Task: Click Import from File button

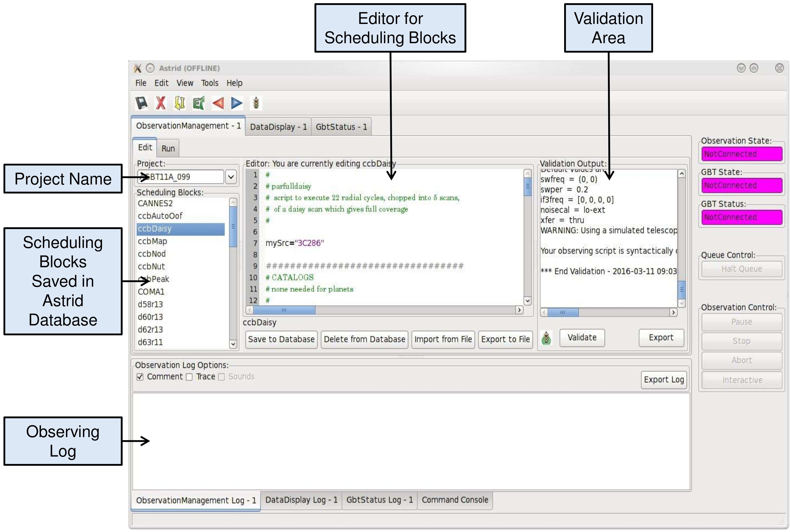Action: [x=443, y=339]
